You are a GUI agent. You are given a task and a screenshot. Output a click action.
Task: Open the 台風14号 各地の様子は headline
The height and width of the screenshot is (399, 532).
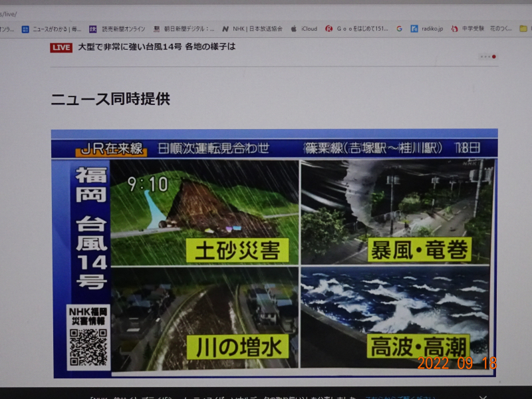(x=157, y=47)
